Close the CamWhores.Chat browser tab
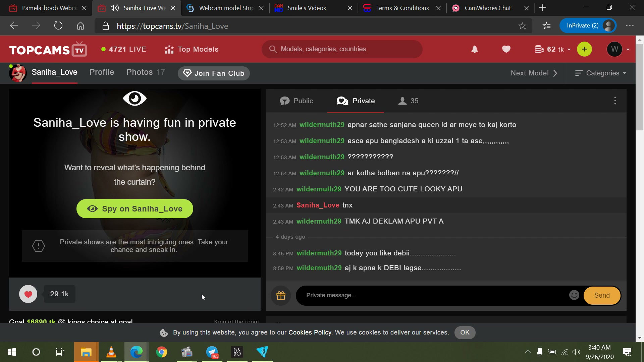644x362 pixels. pos(527,8)
